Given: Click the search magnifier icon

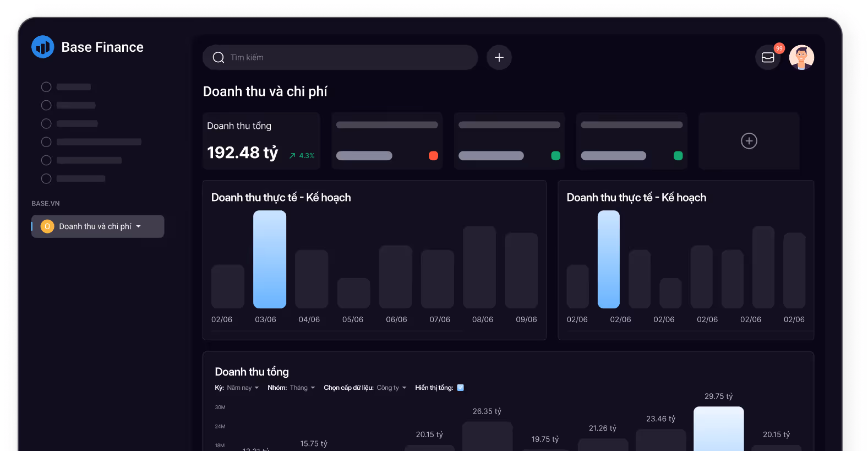Looking at the screenshot, I should click(219, 57).
